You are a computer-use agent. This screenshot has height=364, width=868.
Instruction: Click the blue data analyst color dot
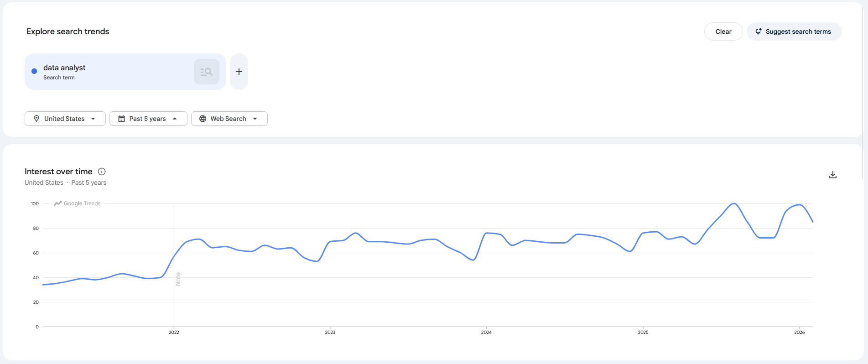34,71
